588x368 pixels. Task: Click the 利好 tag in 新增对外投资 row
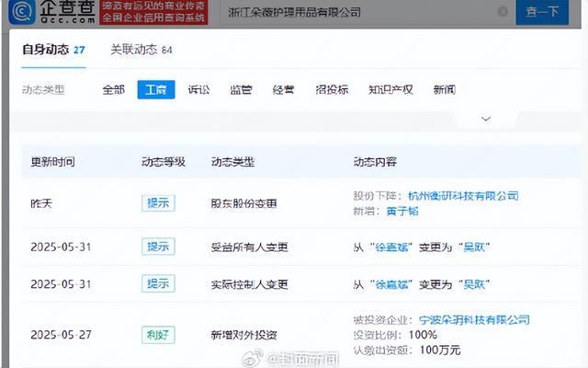click(x=158, y=335)
